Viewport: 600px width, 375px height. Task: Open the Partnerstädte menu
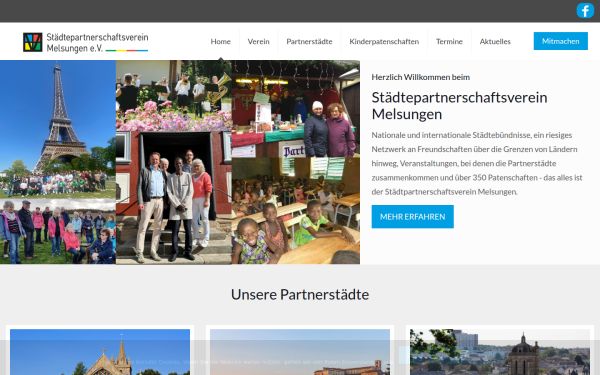[309, 41]
